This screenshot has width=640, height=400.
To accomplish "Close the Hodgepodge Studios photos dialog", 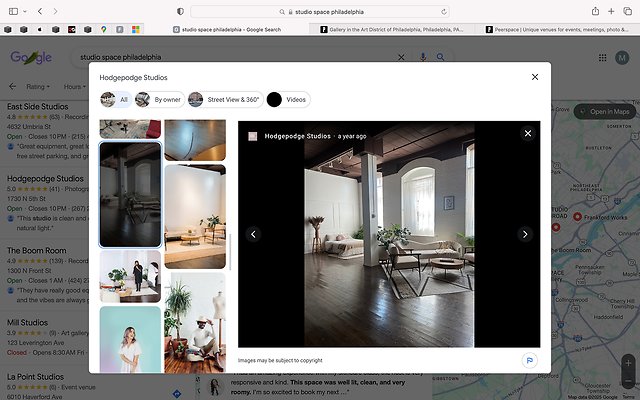I will (535, 77).
